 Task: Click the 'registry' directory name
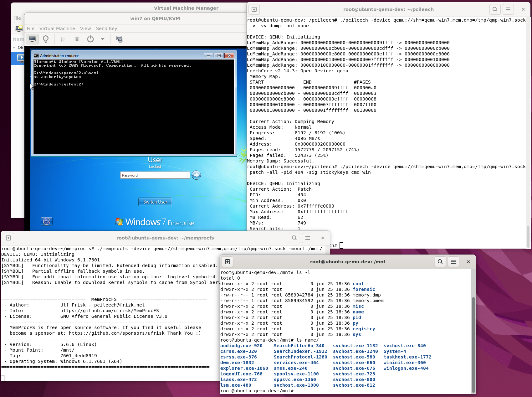coord(364,329)
